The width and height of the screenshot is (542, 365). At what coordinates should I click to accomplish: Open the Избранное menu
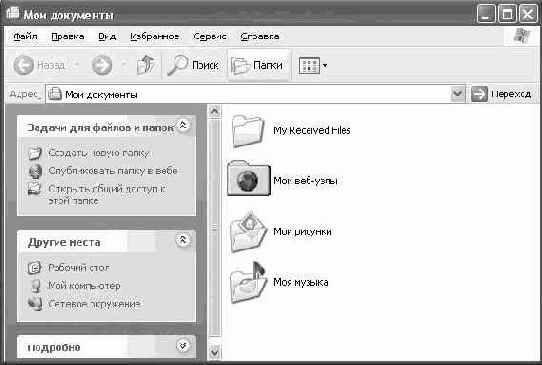[155, 36]
